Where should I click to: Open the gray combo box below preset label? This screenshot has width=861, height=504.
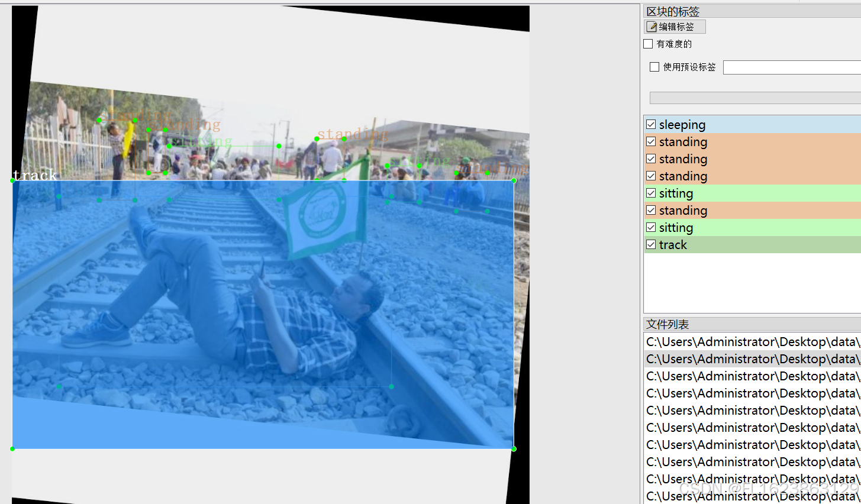(x=755, y=98)
